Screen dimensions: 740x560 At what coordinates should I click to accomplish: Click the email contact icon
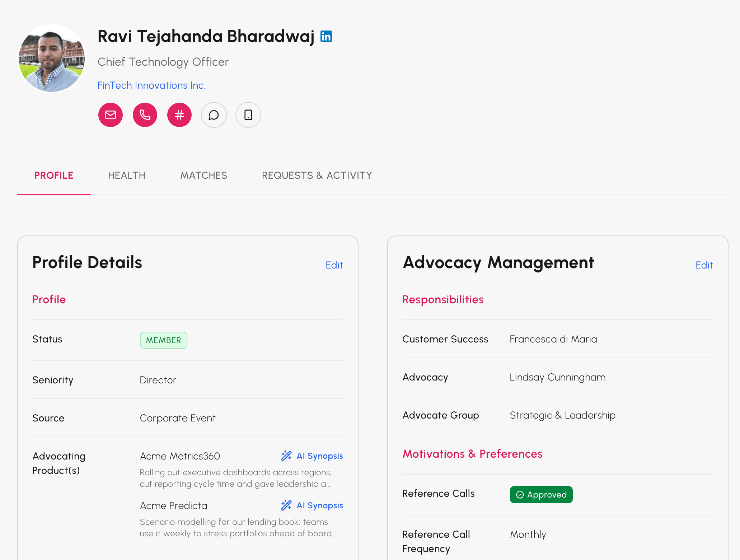tap(111, 115)
